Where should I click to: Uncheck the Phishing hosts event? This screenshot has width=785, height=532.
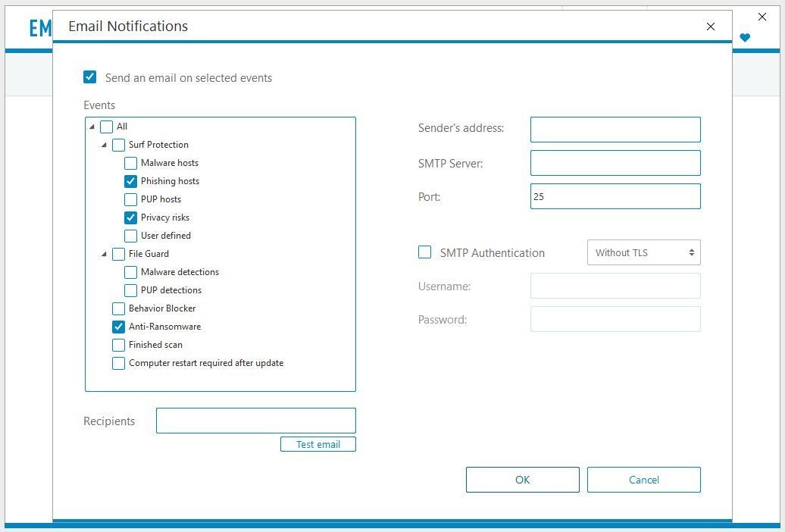pos(131,181)
